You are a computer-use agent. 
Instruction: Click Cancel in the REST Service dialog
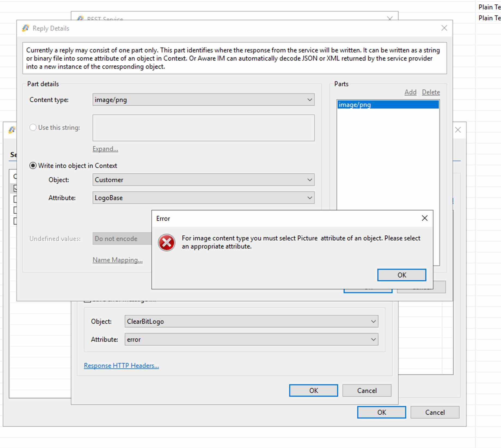[x=367, y=391]
